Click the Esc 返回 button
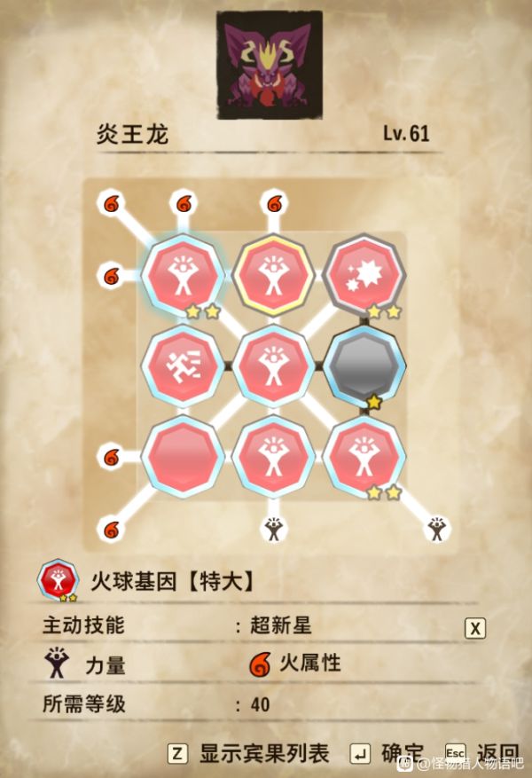Image resolution: width=532 pixels, height=778 pixels. pyautogui.click(x=482, y=752)
